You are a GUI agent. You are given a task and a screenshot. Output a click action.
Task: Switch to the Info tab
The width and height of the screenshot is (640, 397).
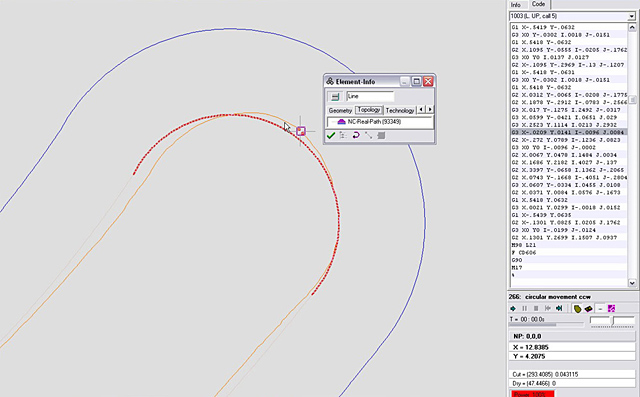516,5
